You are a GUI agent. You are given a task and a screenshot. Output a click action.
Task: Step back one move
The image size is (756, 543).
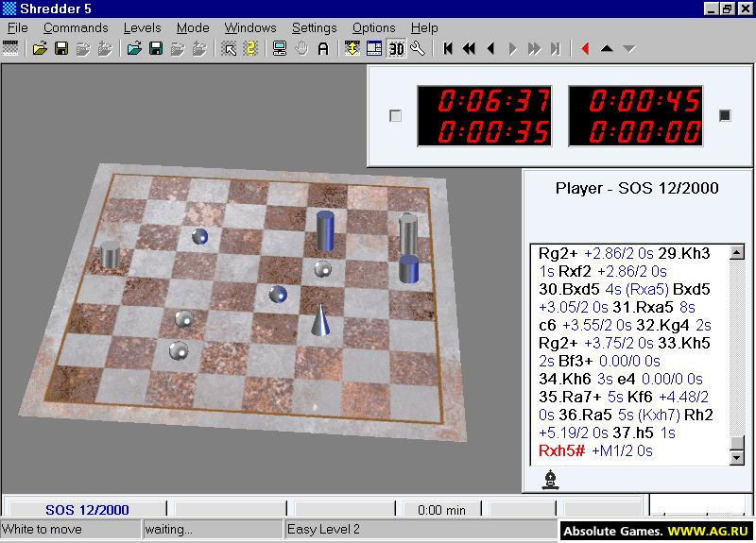(x=490, y=49)
